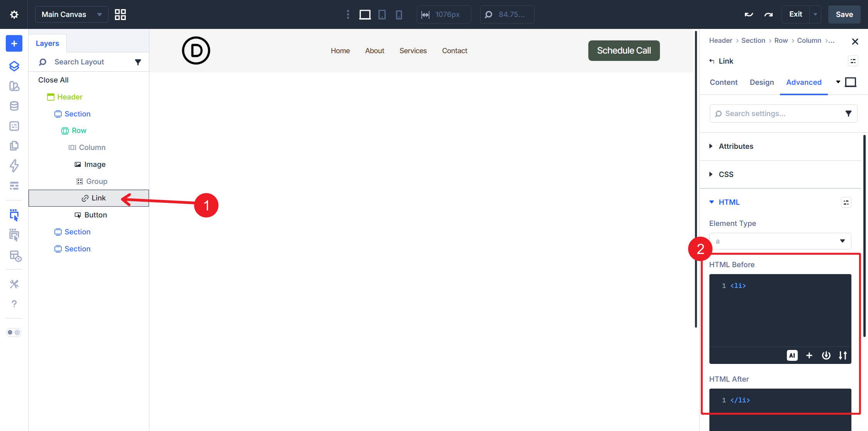This screenshot has width=868, height=431.
Task: Switch to the Design tab
Action: click(x=761, y=82)
